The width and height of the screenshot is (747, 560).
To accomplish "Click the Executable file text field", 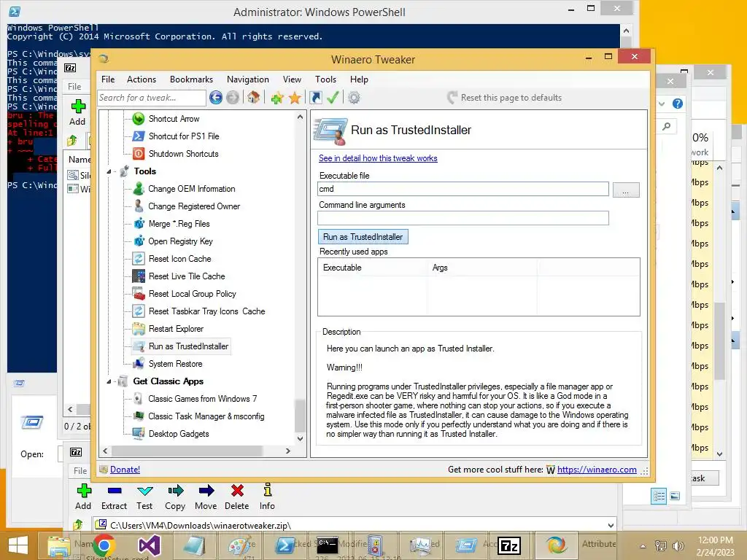I will click(x=463, y=189).
